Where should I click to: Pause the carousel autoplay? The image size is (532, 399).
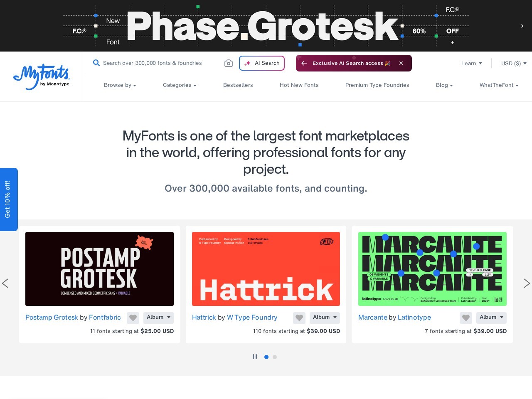255,357
